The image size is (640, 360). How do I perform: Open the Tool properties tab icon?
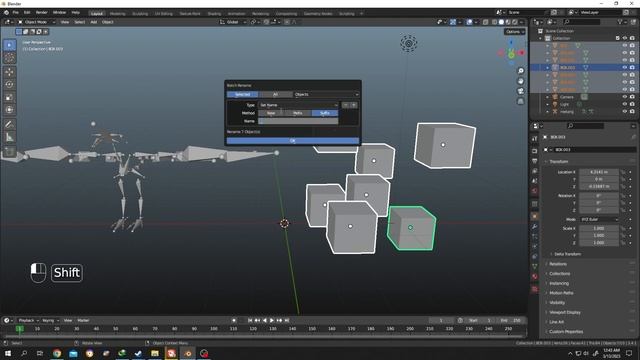click(535, 139)
